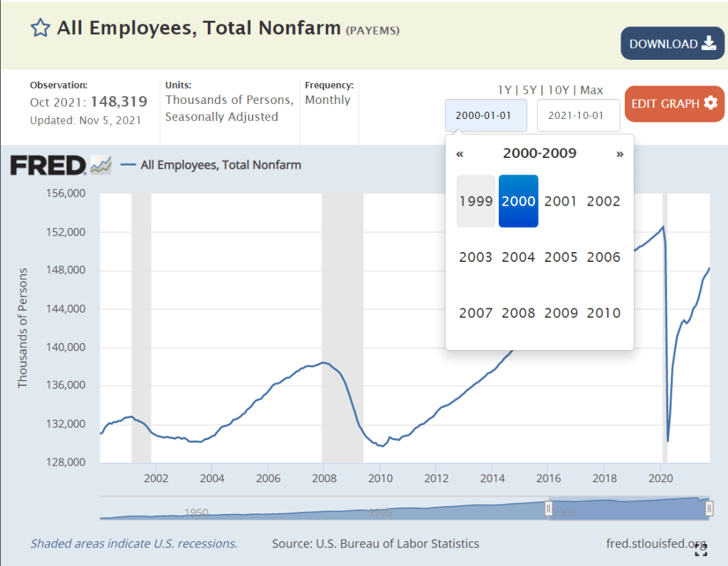The height and width of the screenshot is (566, 728).
Task: Pick year 2005 in the calendar
Action: 561,257
